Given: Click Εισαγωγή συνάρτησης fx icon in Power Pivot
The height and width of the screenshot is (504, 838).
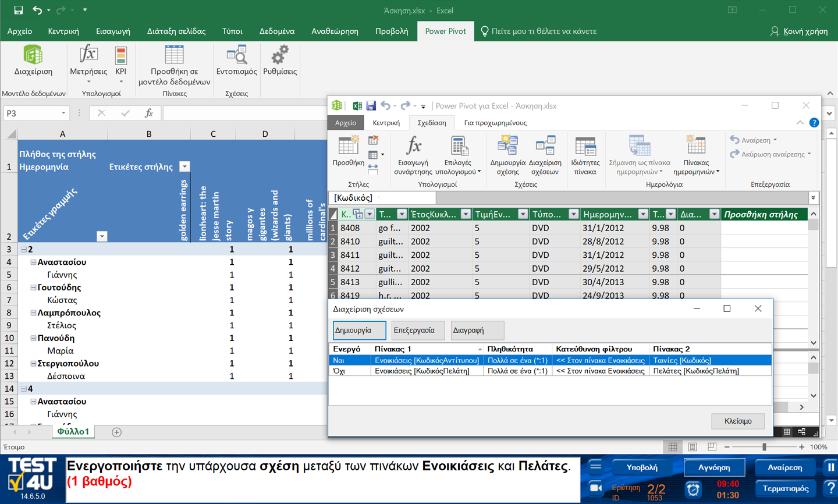Looking at the screenshot, I should [x=413, y=145].
